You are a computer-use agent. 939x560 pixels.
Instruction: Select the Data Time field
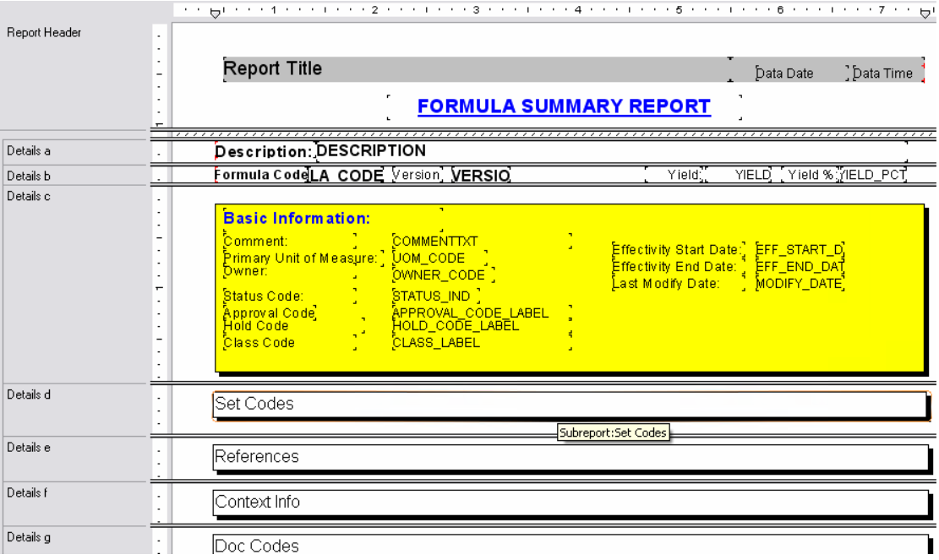tap(882, 73)
